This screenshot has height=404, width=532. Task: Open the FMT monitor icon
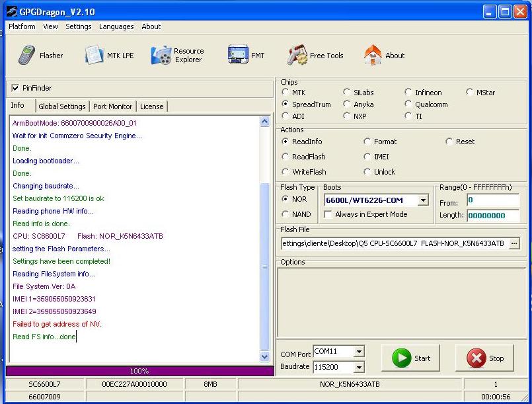pos(237,54)
